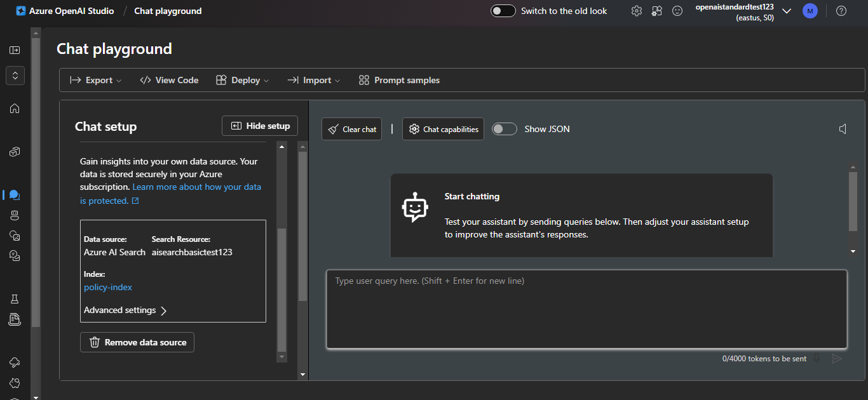868x400 pixels.
Task: Open the help question mark icon
Action: (x=841, y=11)
